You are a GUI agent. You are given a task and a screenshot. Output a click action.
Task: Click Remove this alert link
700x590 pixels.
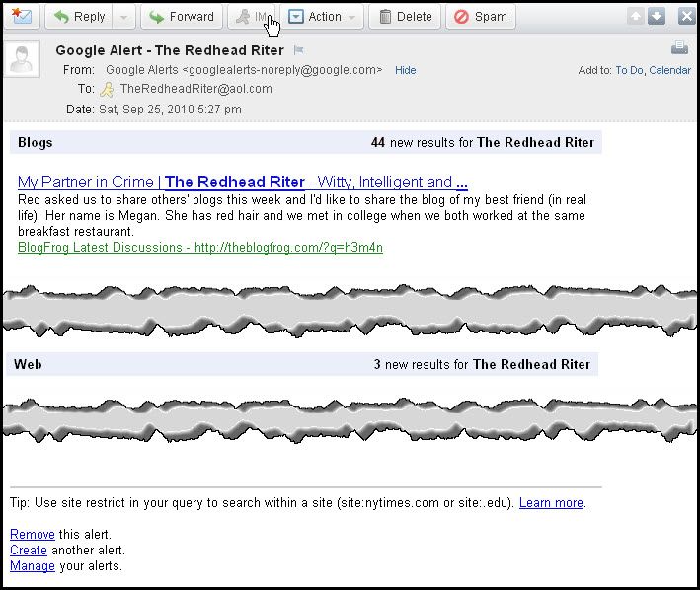[33, 534]
